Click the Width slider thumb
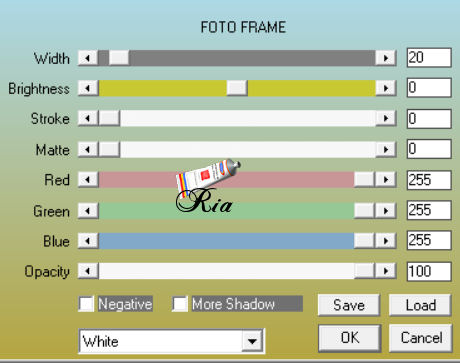Image resolution: width=460 pixels, height=363 pixels. click(119, 58)
